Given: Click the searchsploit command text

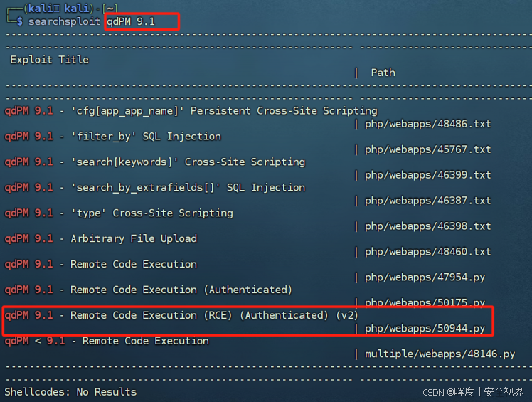Looking at the screenshot, I should coord(65,22).
